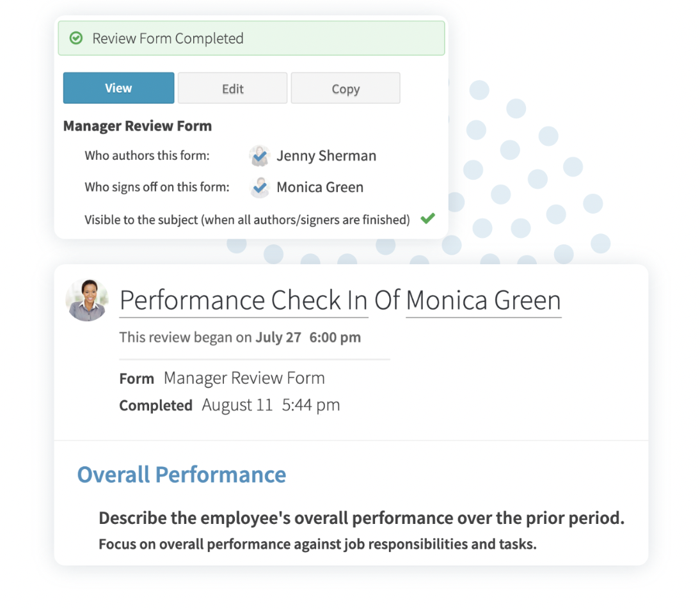Click the green checkmark in the Review Form Completed banner
700x609 pixels.
(76, 38)
